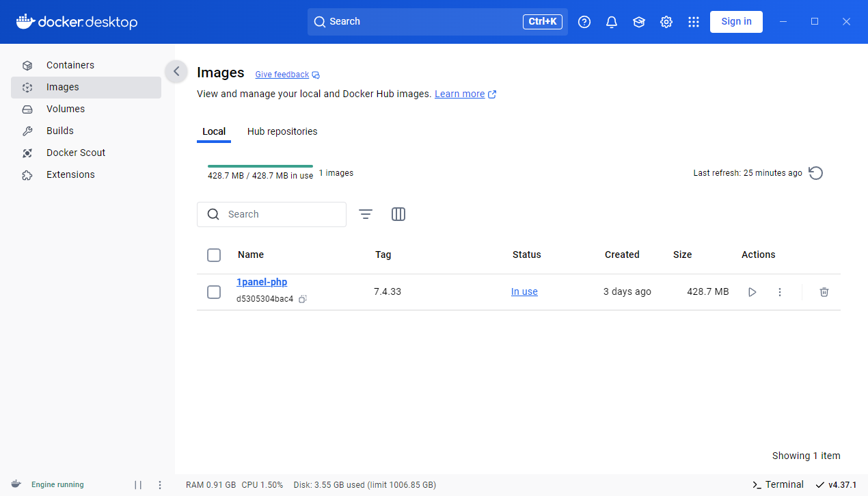Click the whale icon in the status bar
The image size is (868, 496).
click(16, 484)
